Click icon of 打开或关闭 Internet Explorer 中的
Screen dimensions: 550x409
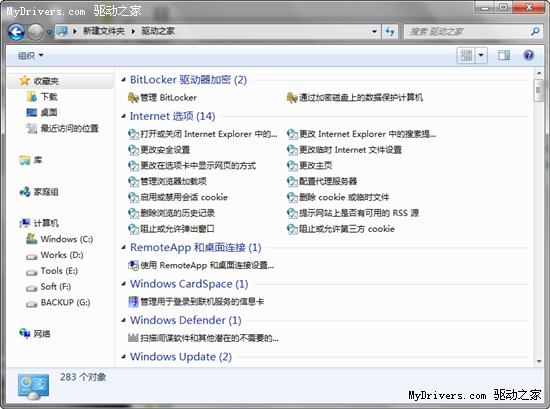tap(133, 134)
